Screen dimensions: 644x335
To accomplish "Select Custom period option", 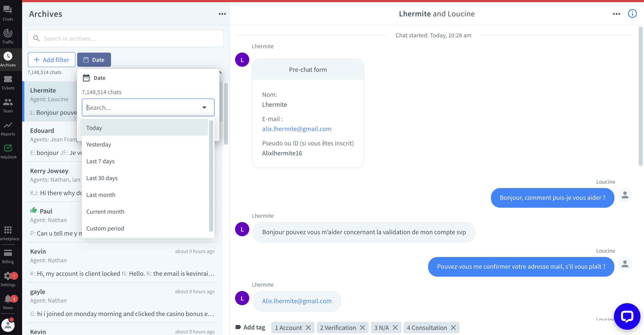I will pos(145,228).
